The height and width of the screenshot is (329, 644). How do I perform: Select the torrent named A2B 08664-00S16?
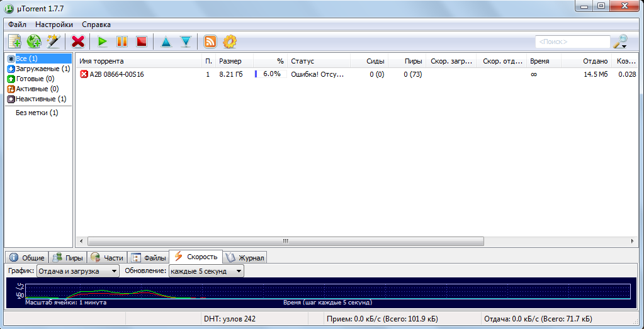pyautogui.click(x=116, y=74)
